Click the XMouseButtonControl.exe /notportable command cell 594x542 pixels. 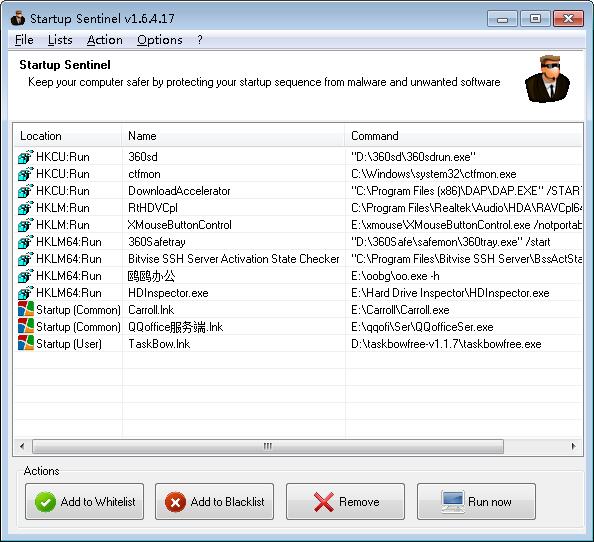pos(466,225)
